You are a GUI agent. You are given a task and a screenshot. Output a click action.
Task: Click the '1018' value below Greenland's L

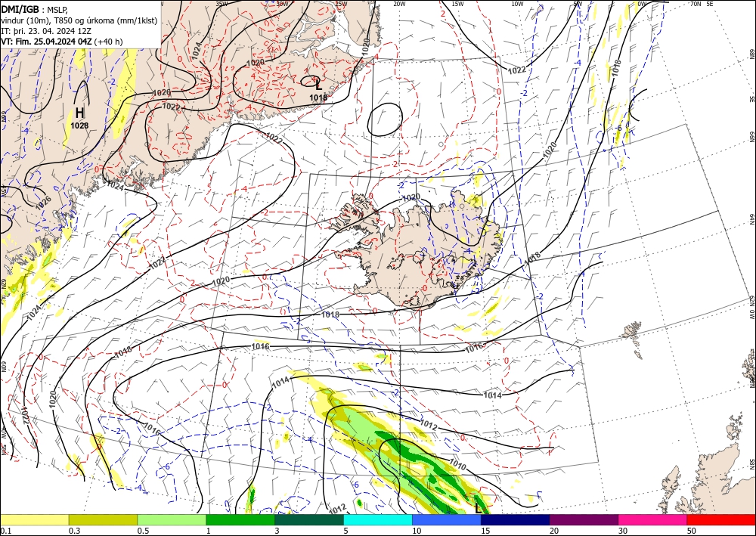(x=318, y=98)
